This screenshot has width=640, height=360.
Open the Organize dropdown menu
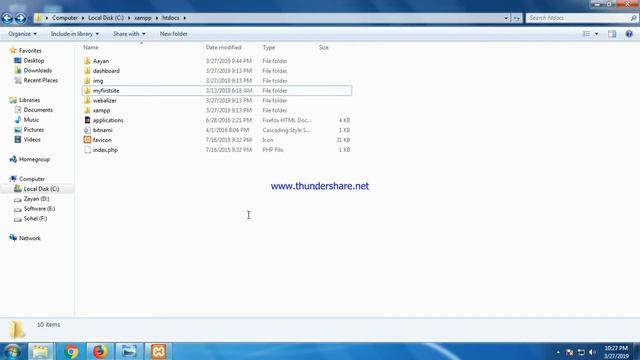point(22,34)
